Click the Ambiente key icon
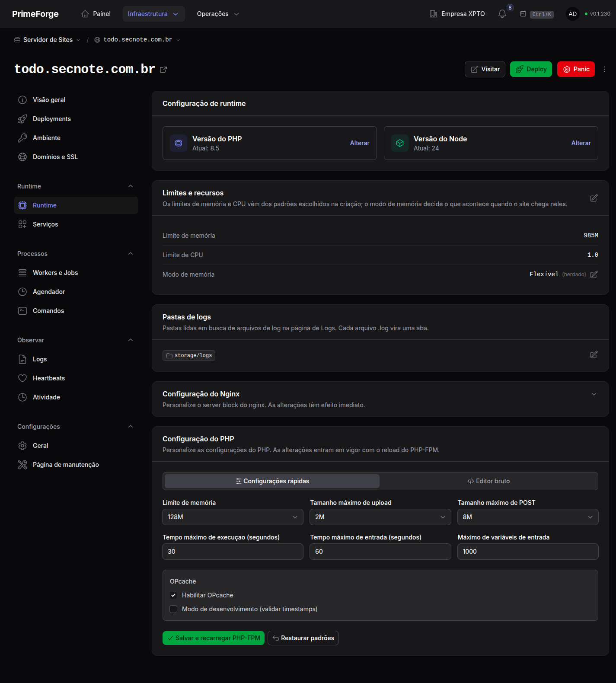The width and height of the screenshot is (616, 683). [22, 138]
